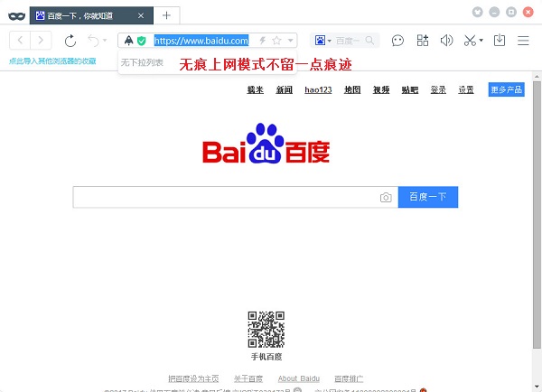Click the scrollbar up arrow

coord(537,77)
